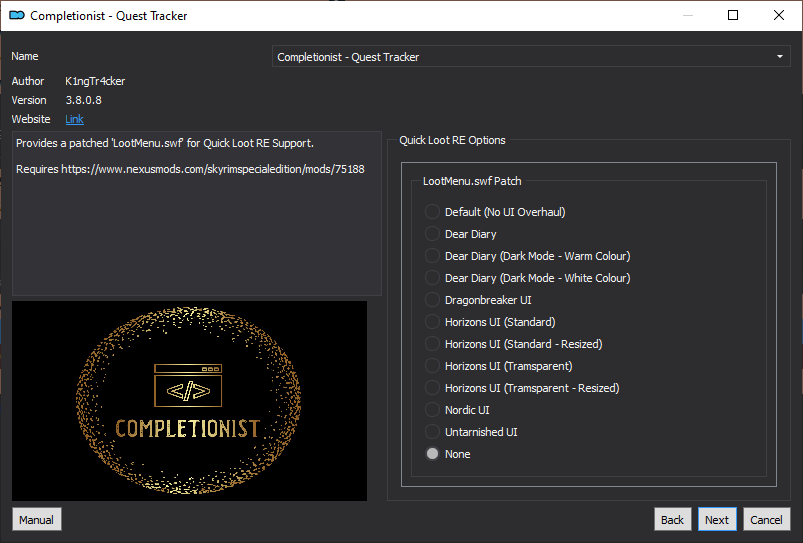Click the patched LootMenu.swf description line

tap(165, 143)
